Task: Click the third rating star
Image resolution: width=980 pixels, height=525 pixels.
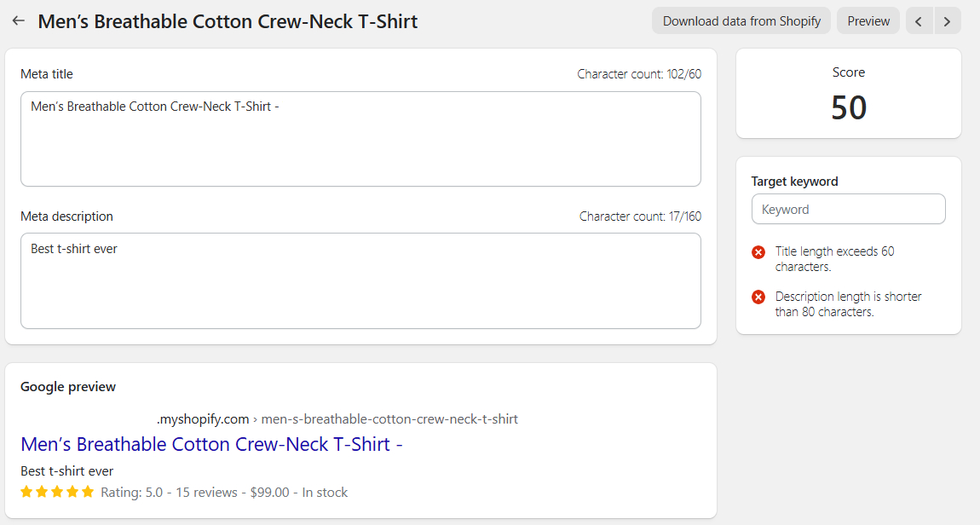Action: [x=57, y=492]
